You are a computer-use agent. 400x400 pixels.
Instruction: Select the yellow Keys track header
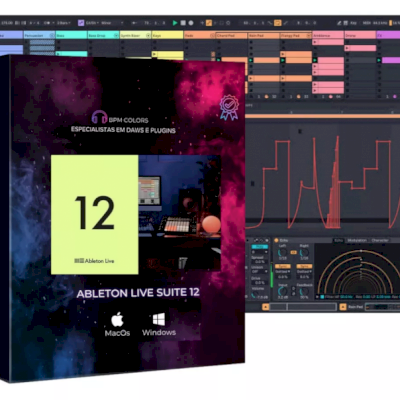[x=167, y=35]
